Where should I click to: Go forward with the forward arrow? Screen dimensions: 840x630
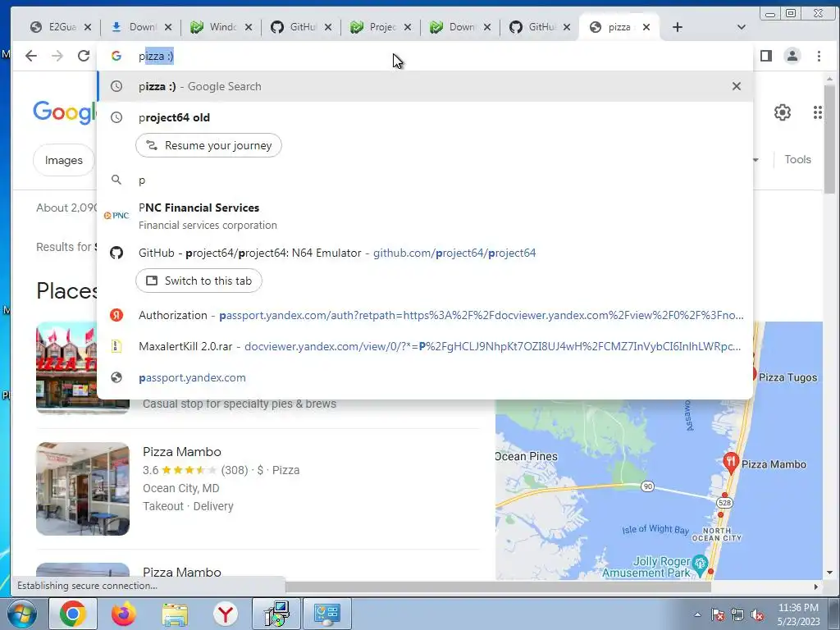57,56
